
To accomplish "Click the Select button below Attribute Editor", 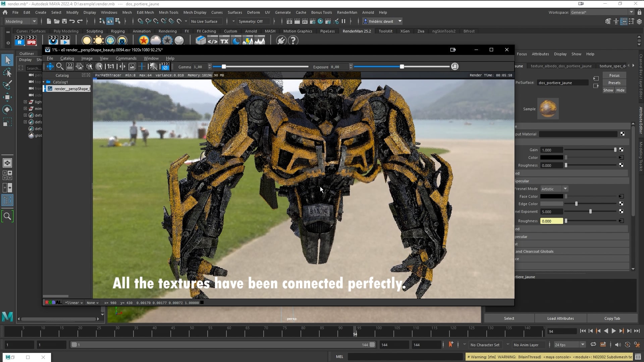I will pyautogui.click(x=509, y=318).
